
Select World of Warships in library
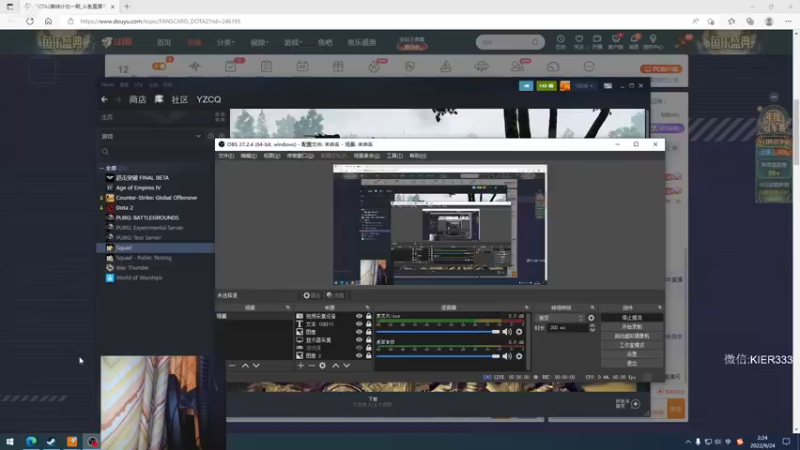pos(138,278)
